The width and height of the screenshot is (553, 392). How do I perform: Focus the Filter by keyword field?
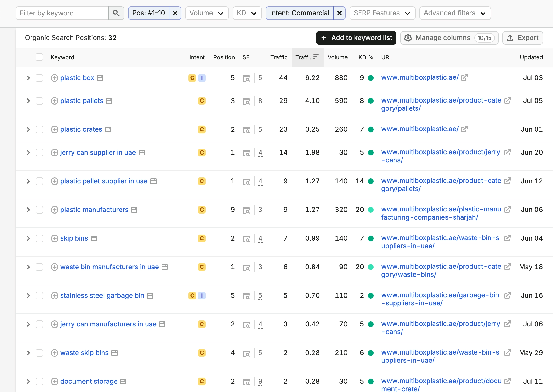point(62,13)
